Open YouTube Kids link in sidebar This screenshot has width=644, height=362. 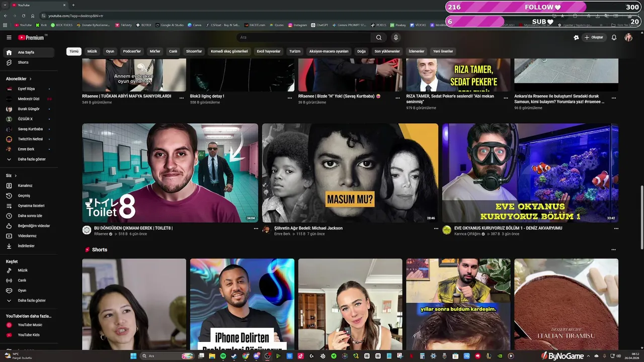tap(29, 335)
